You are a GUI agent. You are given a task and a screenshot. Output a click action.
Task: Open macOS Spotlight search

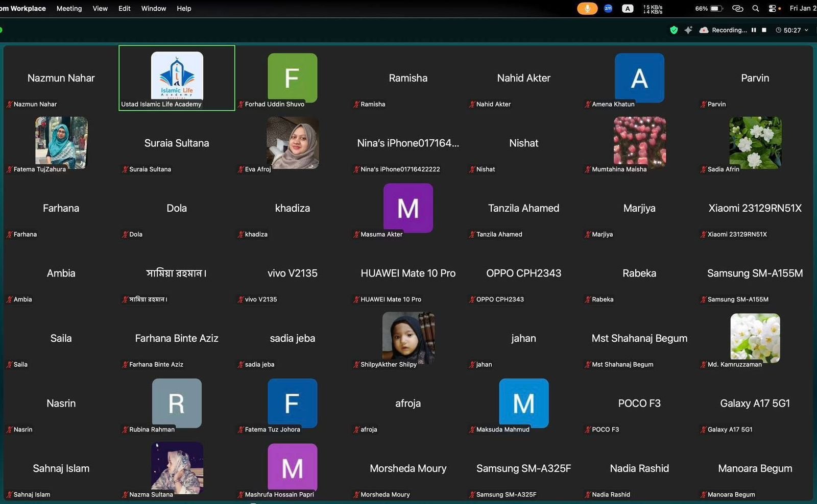click(756, 9)
